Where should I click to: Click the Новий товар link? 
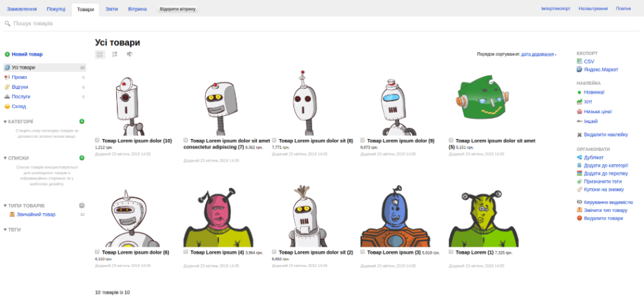tap(27, 54)
